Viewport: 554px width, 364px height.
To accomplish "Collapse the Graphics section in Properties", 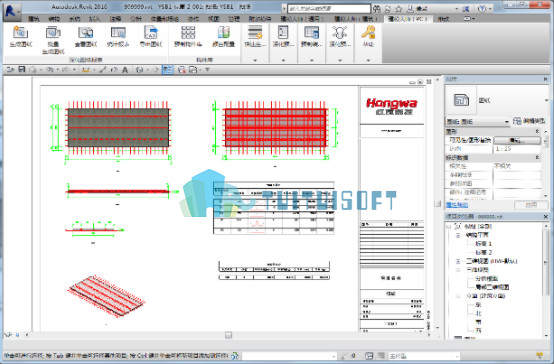I will tap(537, 131).
